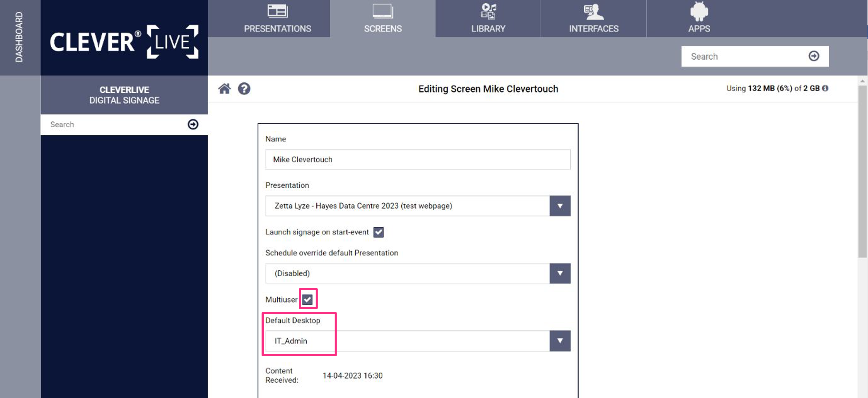868x398 pixels.
Task: Click the Default Desktop label
Action: (293, 320)
